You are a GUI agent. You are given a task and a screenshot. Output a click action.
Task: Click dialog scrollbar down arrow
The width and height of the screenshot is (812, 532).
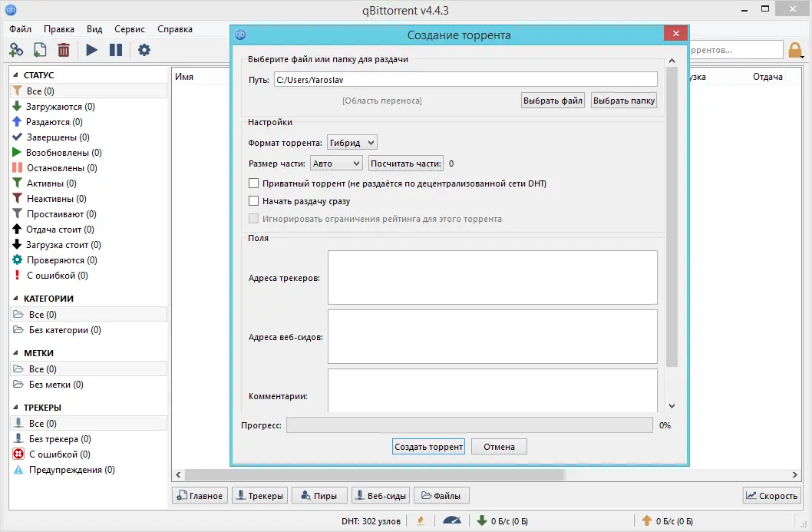click(x=672, y=406)
